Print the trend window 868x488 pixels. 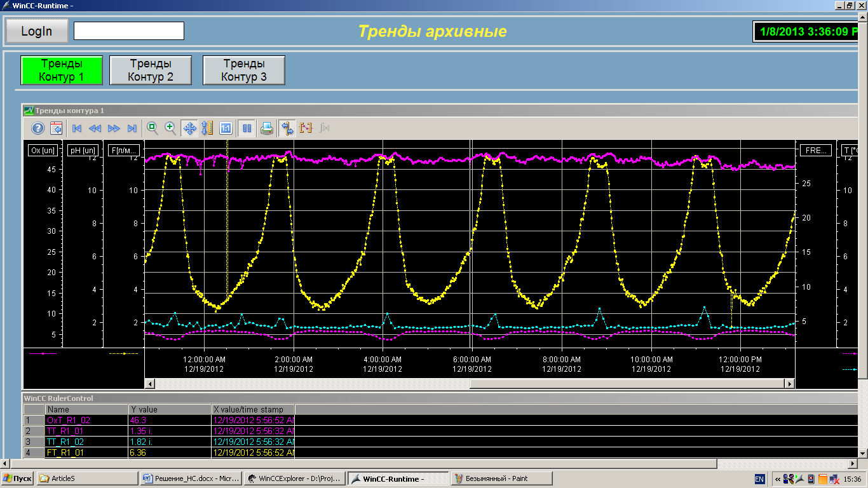pos(267,128)
